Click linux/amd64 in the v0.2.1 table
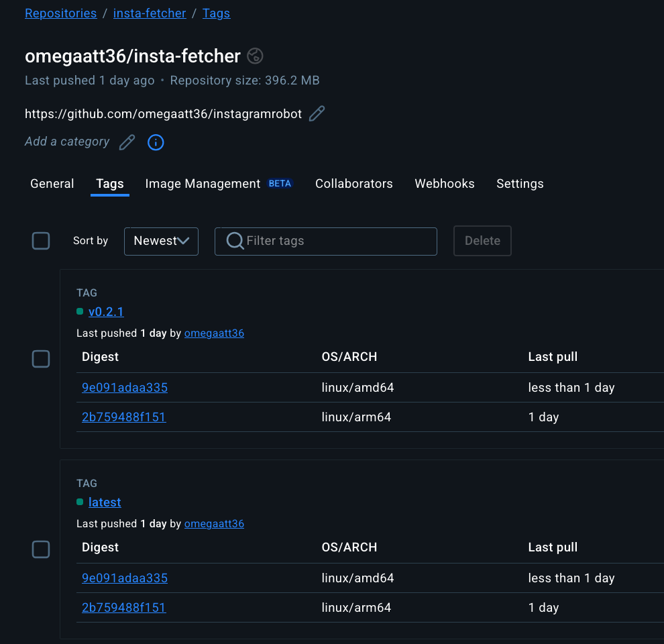 point(358,388)
